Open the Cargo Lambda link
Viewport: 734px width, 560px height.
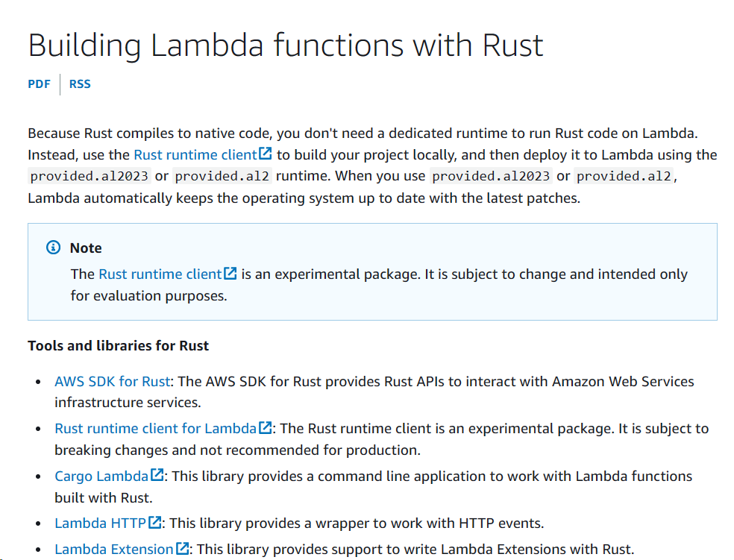[101, 476]
